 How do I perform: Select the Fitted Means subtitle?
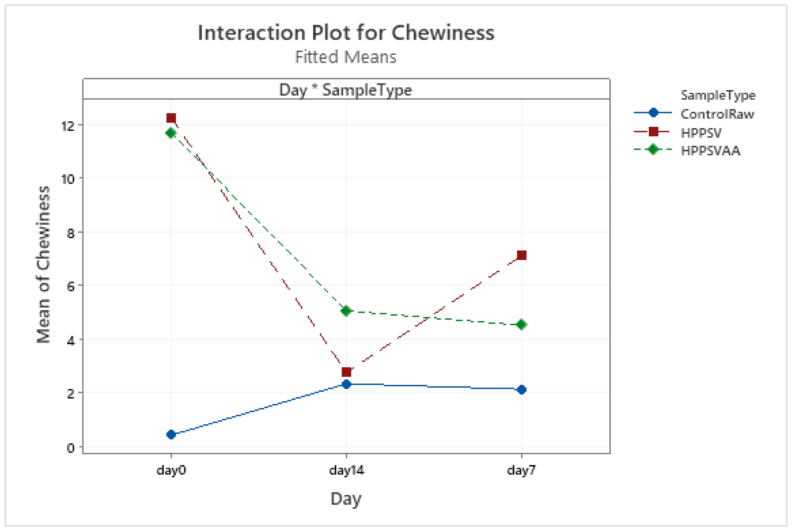tap(345, 57)
